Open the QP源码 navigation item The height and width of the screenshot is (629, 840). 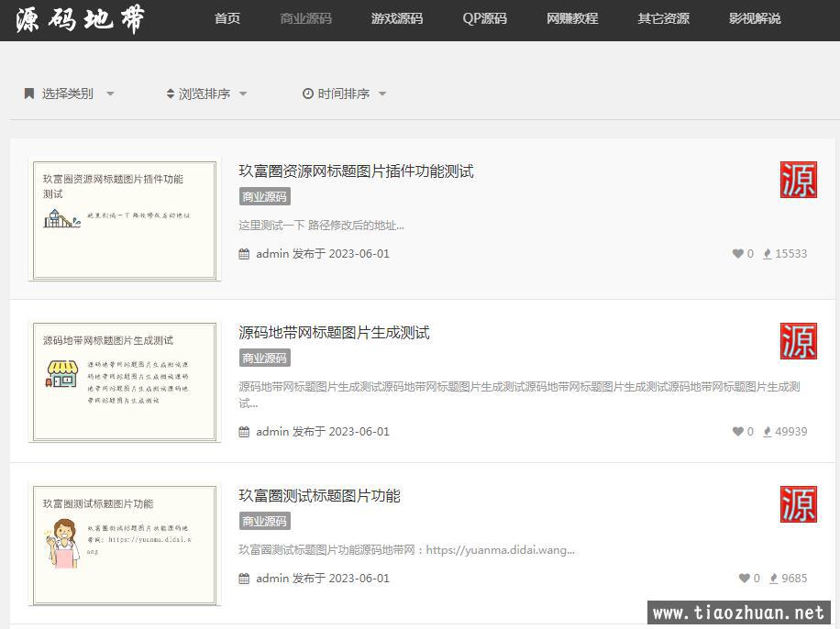(484, 18)
